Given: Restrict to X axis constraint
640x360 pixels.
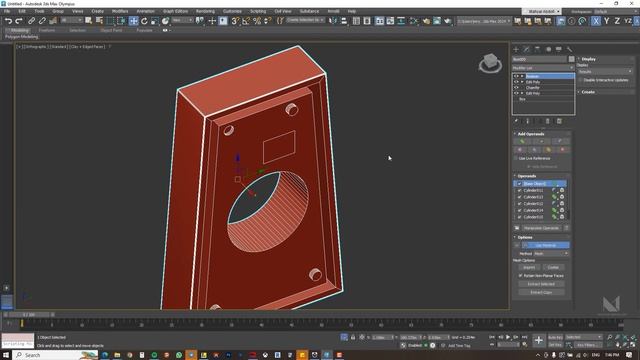Looking at the screenshot, I should click(596, 21).
